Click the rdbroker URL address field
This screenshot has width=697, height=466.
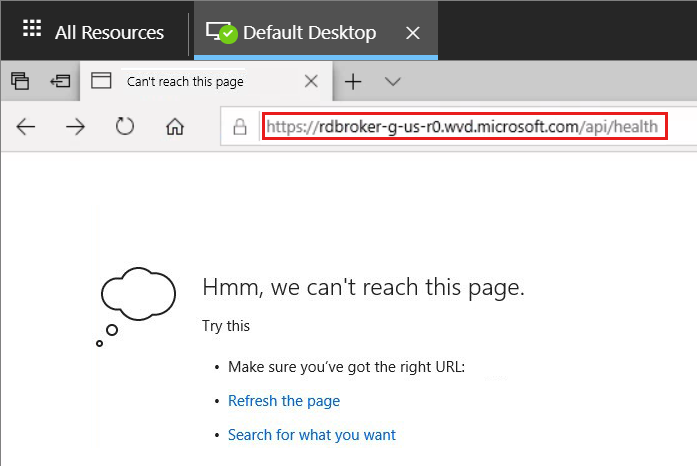[x=464, y=127]
